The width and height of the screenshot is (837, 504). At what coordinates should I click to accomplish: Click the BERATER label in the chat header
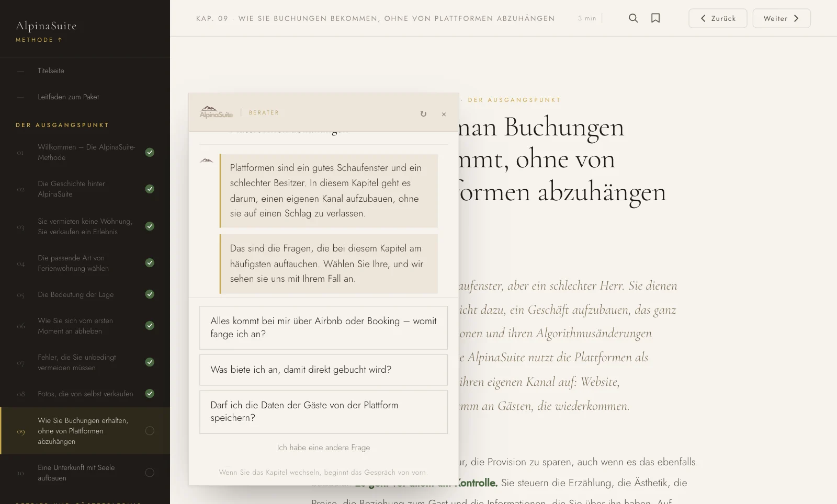click(x=264, y=112)
